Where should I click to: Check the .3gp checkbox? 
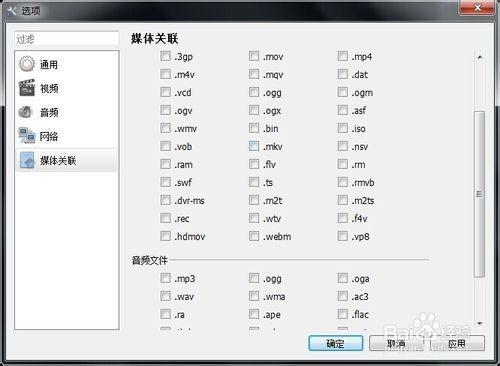pos(165,56)
